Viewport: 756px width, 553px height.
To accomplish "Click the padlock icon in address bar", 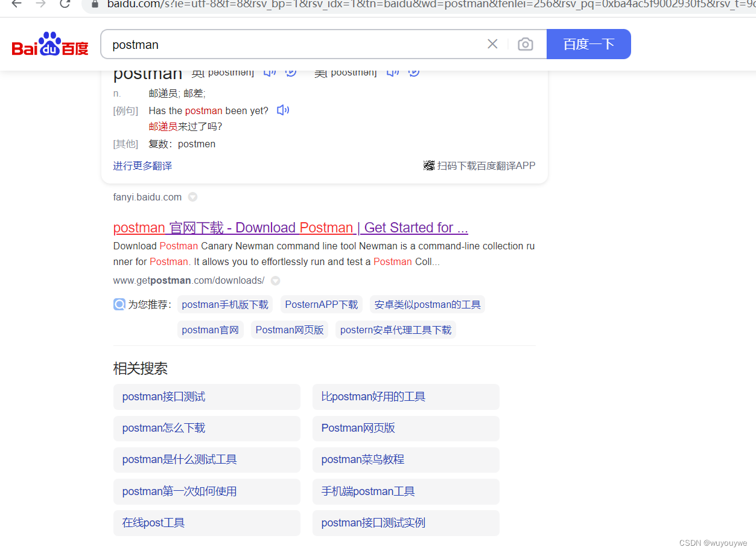I will coord(94,4).
